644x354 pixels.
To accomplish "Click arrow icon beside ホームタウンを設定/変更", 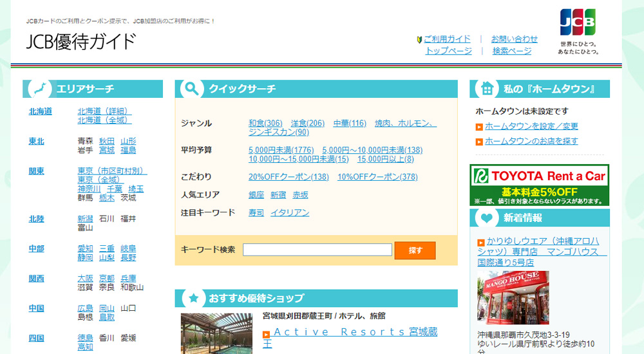I will pos(479,127).
